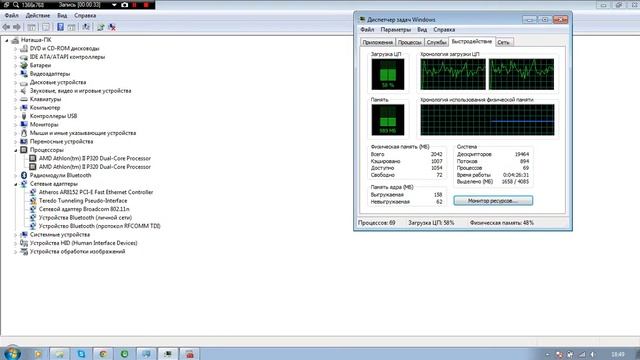Expand System devices node
This screenshot has height=360, width=640.
(16, 235)
